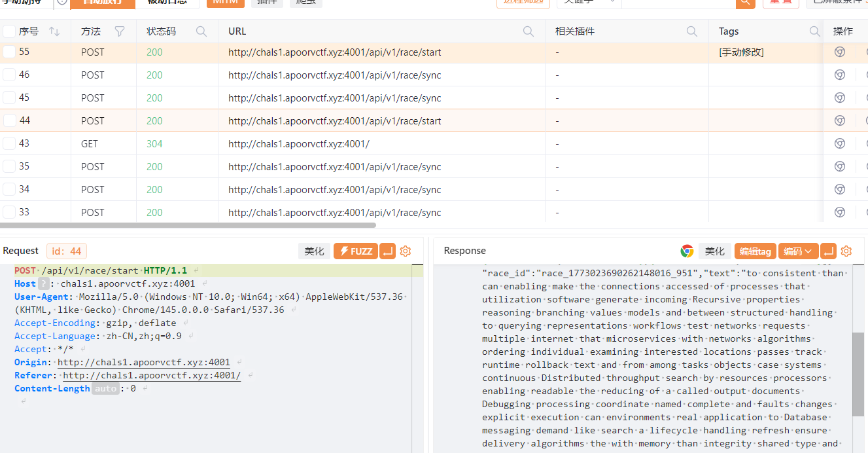Image resolution: width=868 pixels, height=453 pixels.
Task: Click the 状态码 column search icon
Action: 201,31
